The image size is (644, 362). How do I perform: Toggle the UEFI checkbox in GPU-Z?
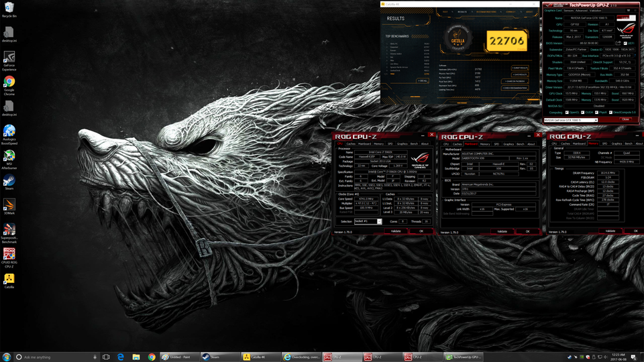pos(625,43)
